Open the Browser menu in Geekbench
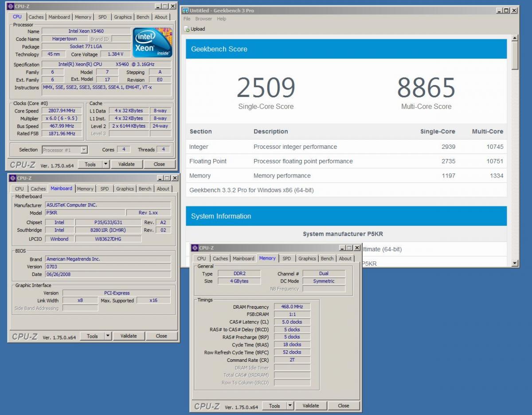 click(203, 19)
